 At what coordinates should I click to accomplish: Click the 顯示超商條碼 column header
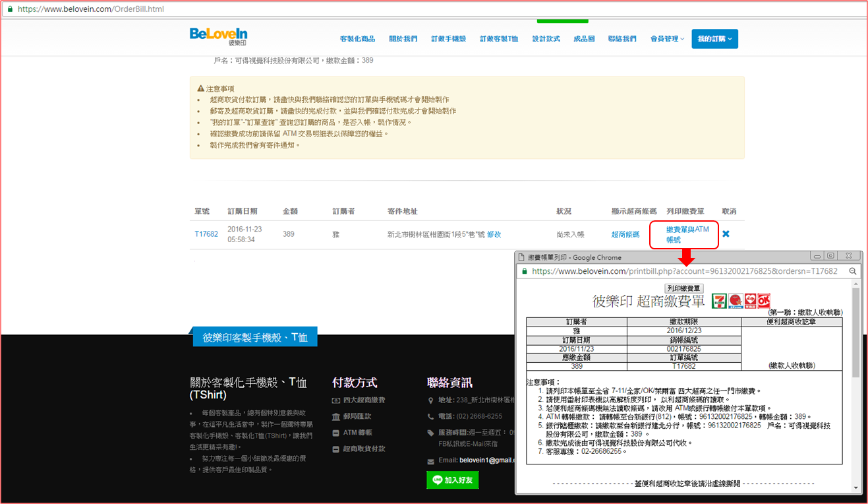click(634, 211)
